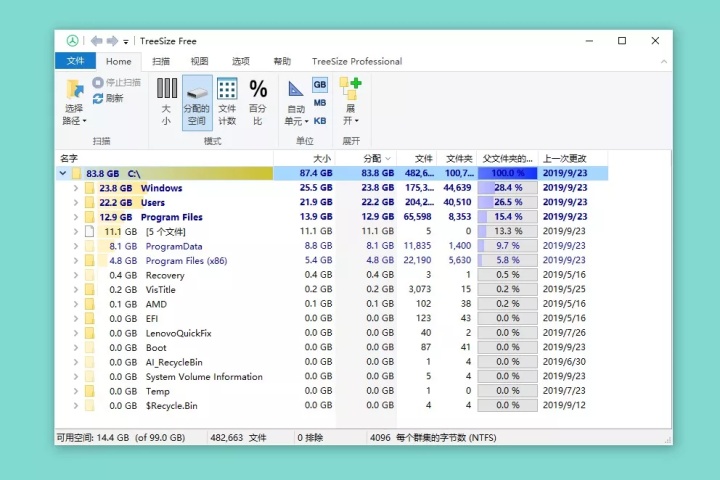This screenshot has height=480, width=720.
Task: Sort by the 文件夹 column header
Action: [457, 158]
